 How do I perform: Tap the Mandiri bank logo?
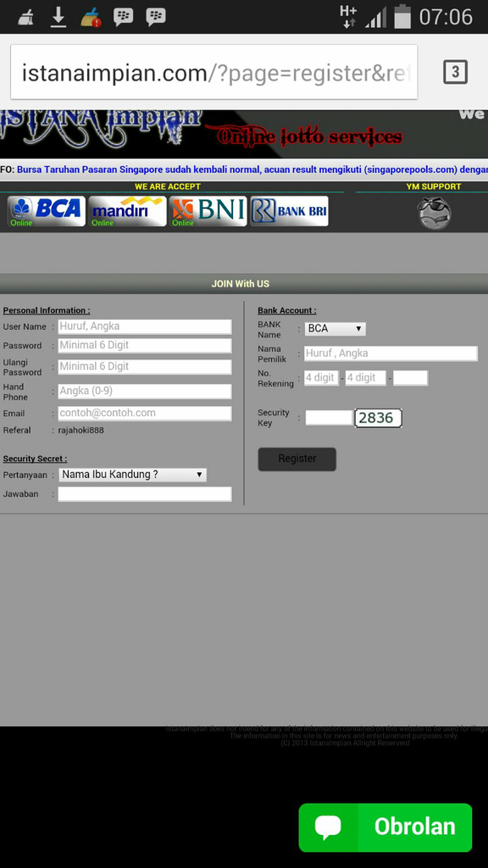(127, 211)
